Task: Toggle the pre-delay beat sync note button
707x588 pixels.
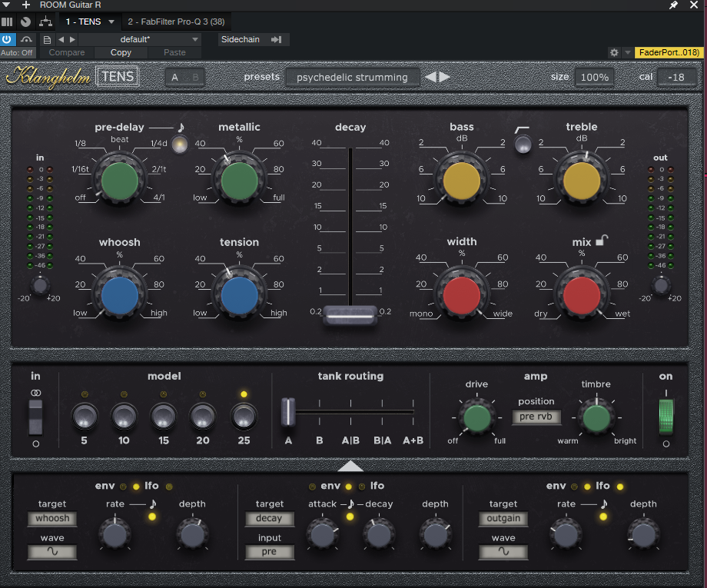Action: 180,145
